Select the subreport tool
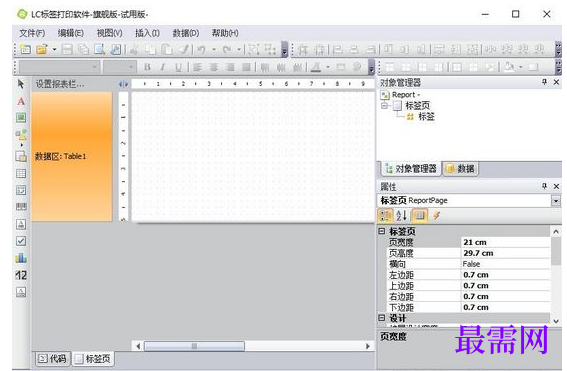 21,156
